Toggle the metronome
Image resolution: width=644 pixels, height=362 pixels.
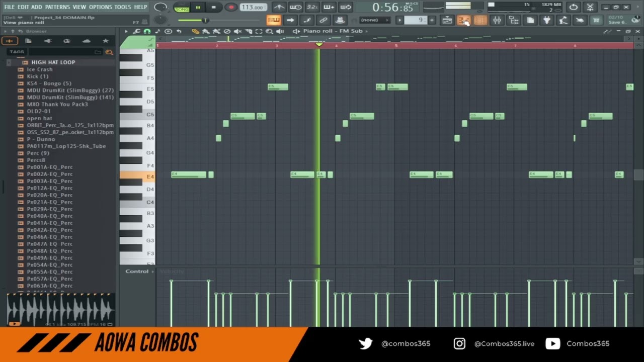(x=279, y=7)
